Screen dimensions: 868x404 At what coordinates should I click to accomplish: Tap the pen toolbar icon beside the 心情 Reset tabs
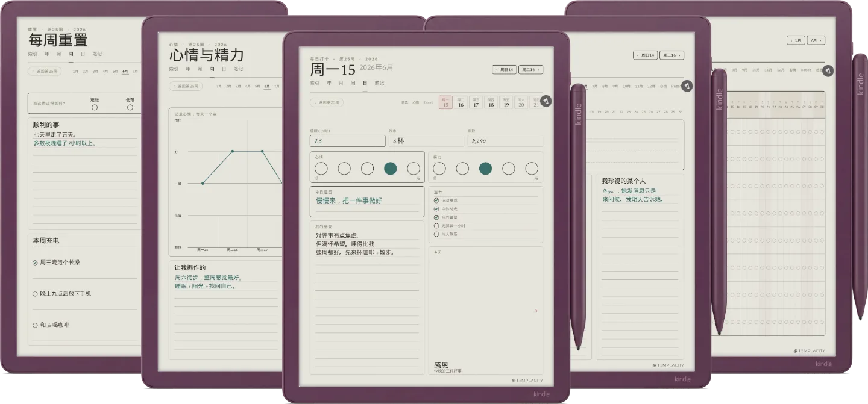pos(687,86)
